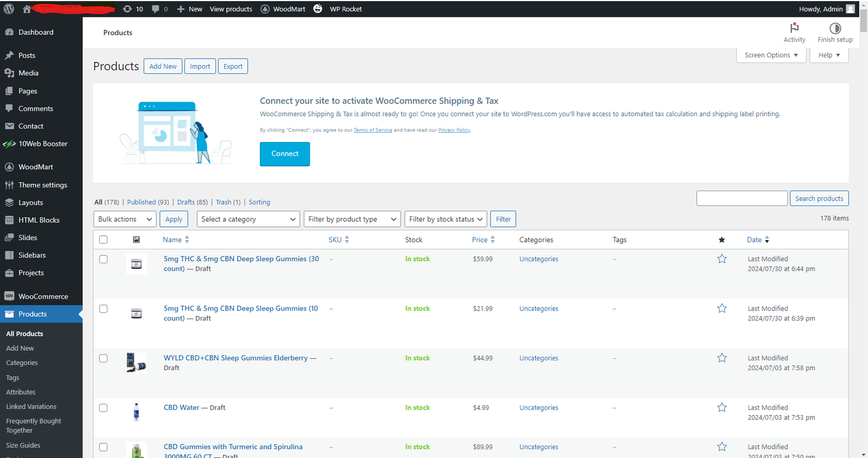Check the CBD Gummies with Turmeric row
The image size is (868, 458).
(103, 447)
